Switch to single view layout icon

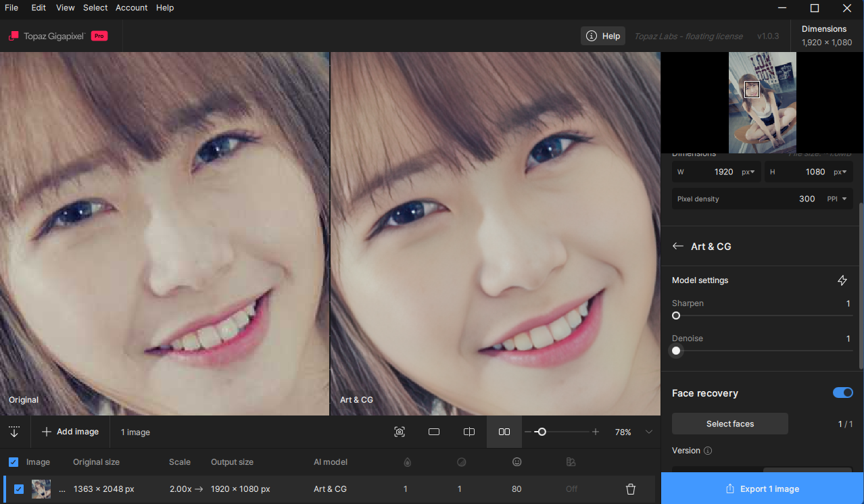coord(434,432)
